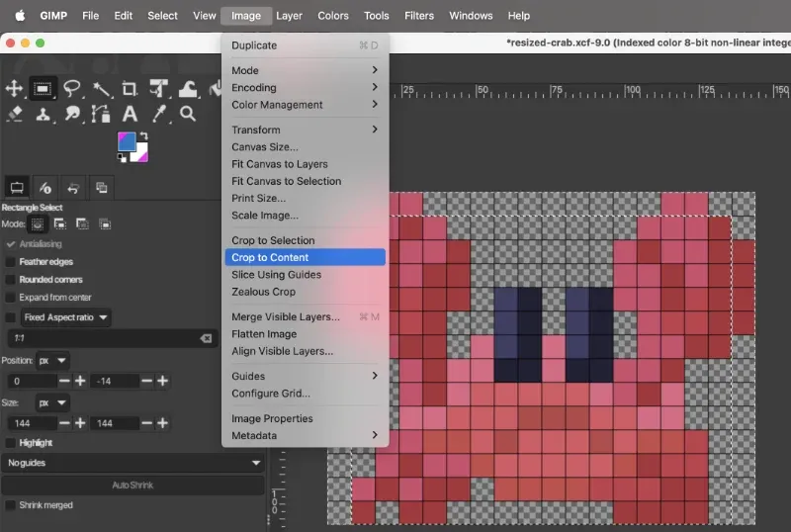Expand the Color Management submenu

[305, 105]
